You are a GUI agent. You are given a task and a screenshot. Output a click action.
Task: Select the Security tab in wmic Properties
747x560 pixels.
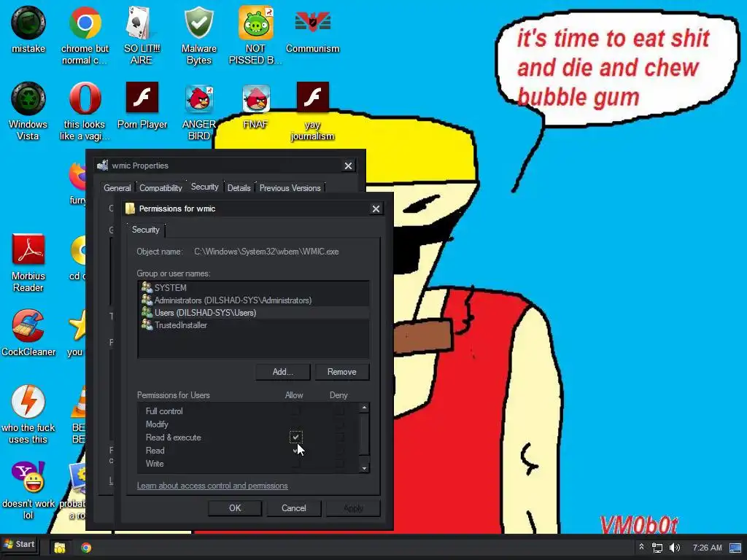coord(205,187)
